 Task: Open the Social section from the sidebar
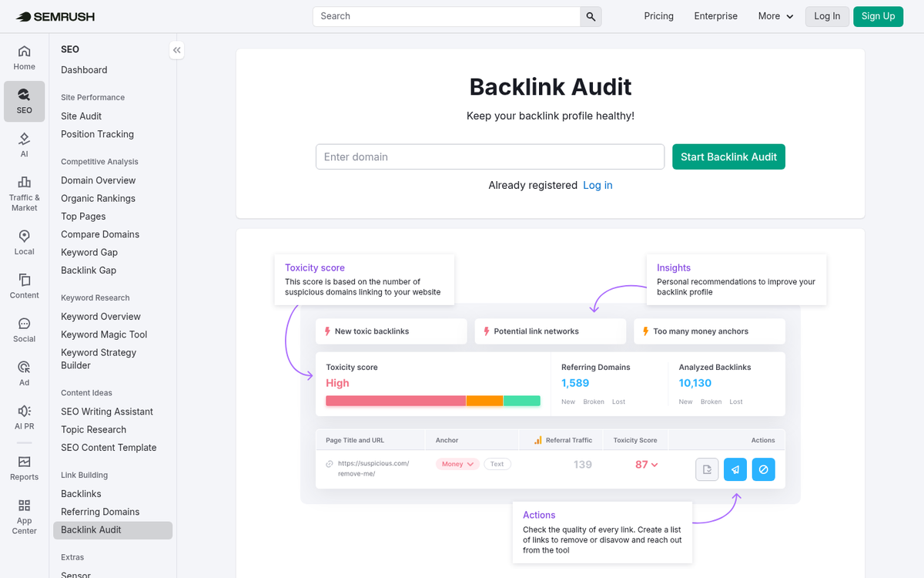tap(24, 328)
